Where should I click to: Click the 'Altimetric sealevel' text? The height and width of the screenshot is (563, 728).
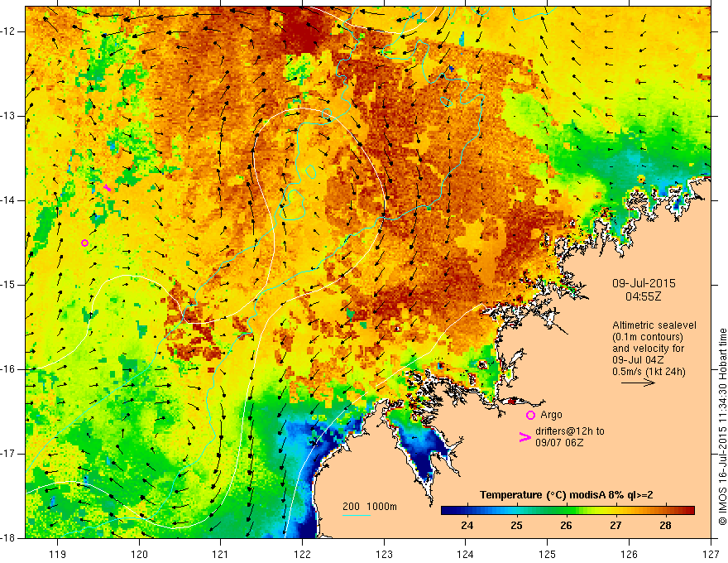pos(654,325)
